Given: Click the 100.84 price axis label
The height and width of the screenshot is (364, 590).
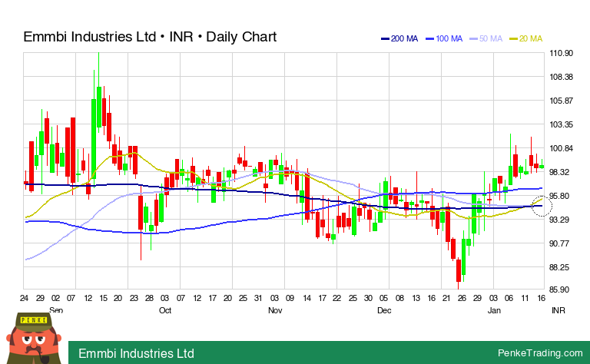Looking at the screenshot, I should pos(561,148).
